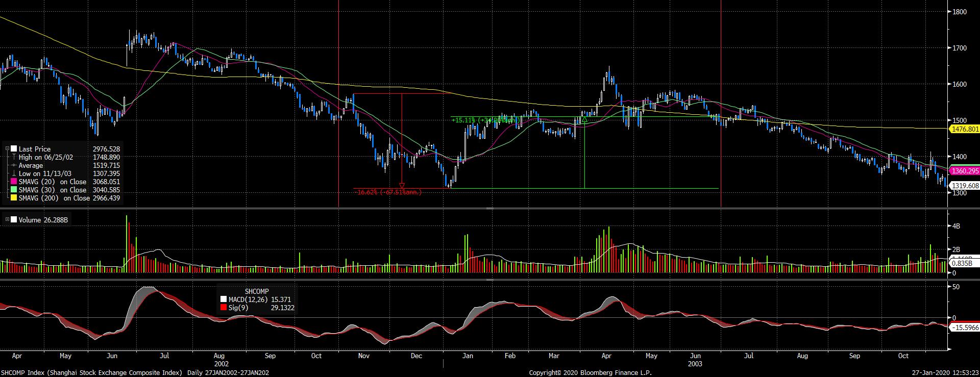Click the green up-triangle annotation marker
980x377 pixels.
click(x=584, y=119)
